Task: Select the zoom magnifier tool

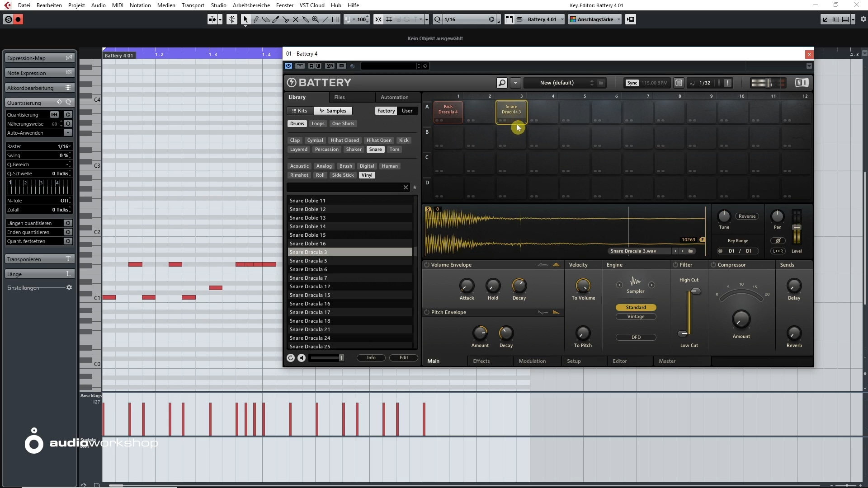Action: coord(316,19)
